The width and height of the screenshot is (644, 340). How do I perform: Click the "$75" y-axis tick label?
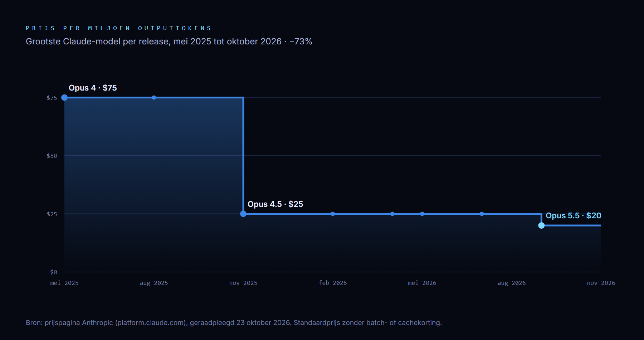tap(52, 98)
